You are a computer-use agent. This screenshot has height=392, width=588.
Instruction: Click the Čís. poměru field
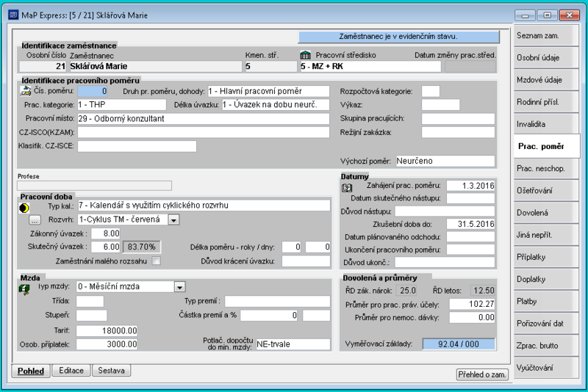[93, 91]
